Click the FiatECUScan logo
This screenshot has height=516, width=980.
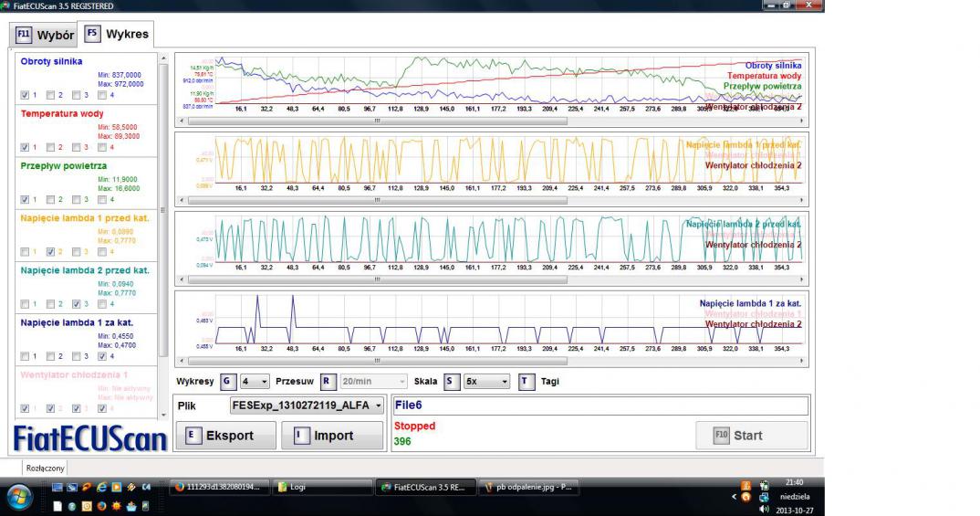(x=90, y=438)
